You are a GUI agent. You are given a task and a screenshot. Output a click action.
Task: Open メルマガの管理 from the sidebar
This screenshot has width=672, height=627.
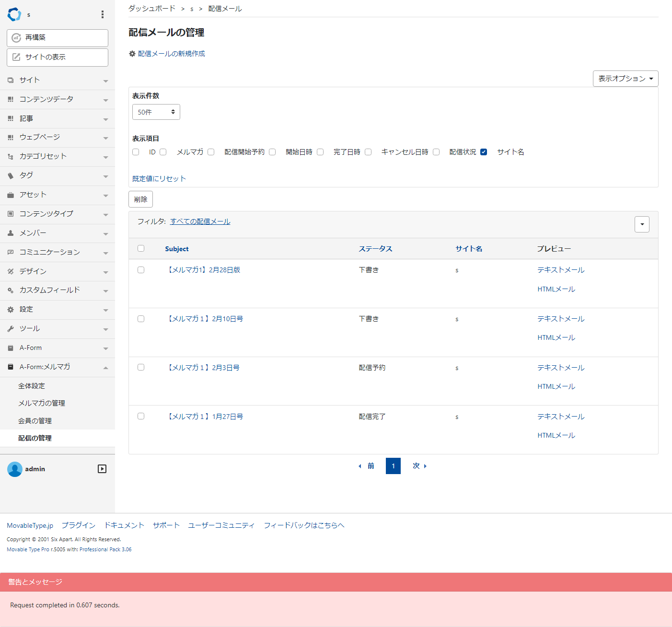pos(41,403)
